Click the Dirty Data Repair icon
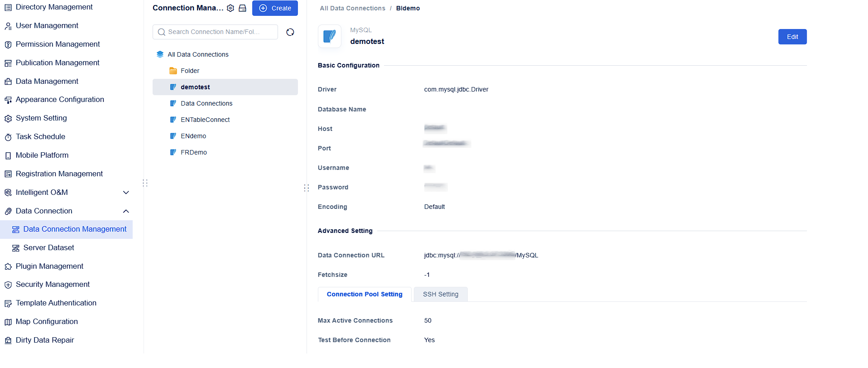Viewport: 868px width, 368px height. [8, 340]
